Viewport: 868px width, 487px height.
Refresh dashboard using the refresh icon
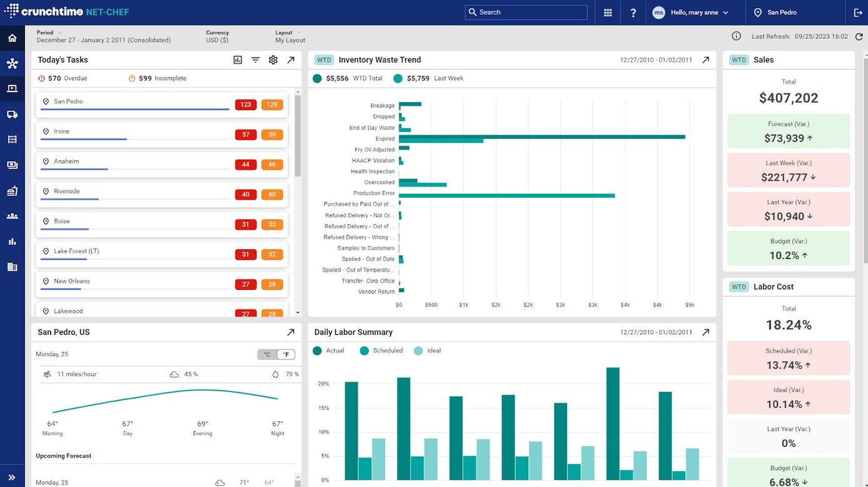point(859,37)
